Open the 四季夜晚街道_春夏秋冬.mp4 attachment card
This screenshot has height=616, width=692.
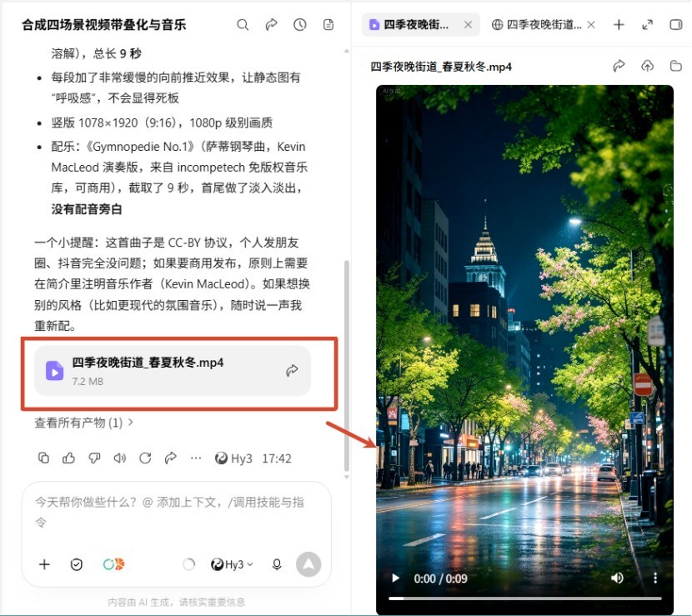pos(173,371)
